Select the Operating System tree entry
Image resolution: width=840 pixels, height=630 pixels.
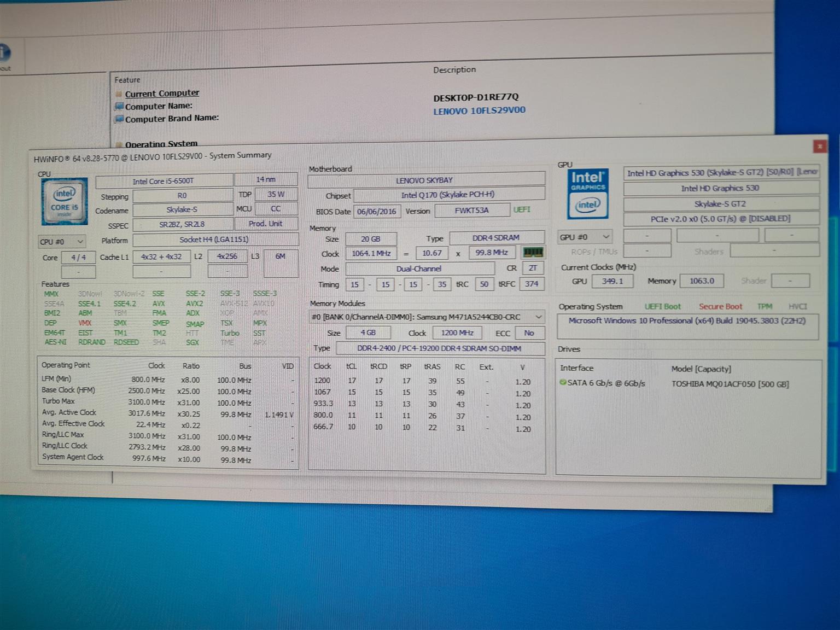click(161, 144)
